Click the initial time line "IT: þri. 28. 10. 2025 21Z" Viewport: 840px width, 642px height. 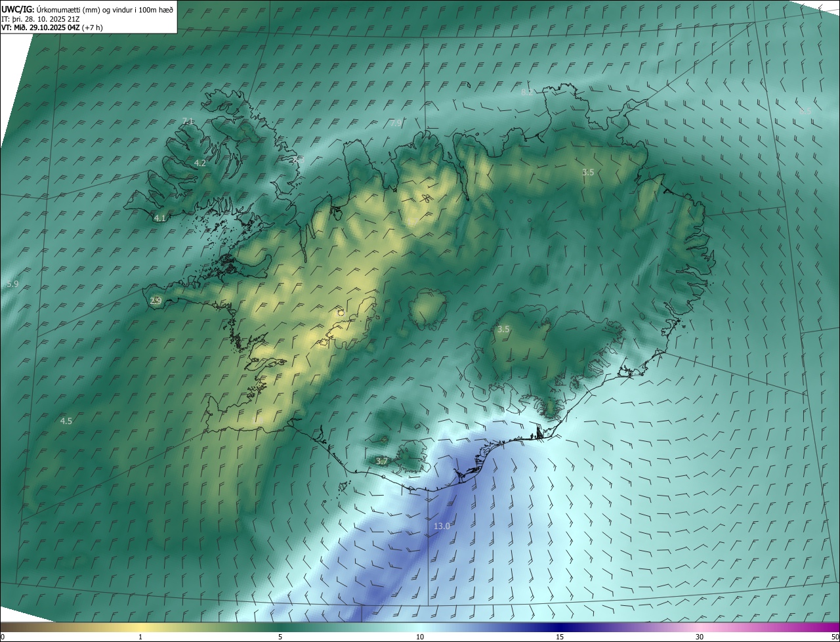(x=41, y=18)
